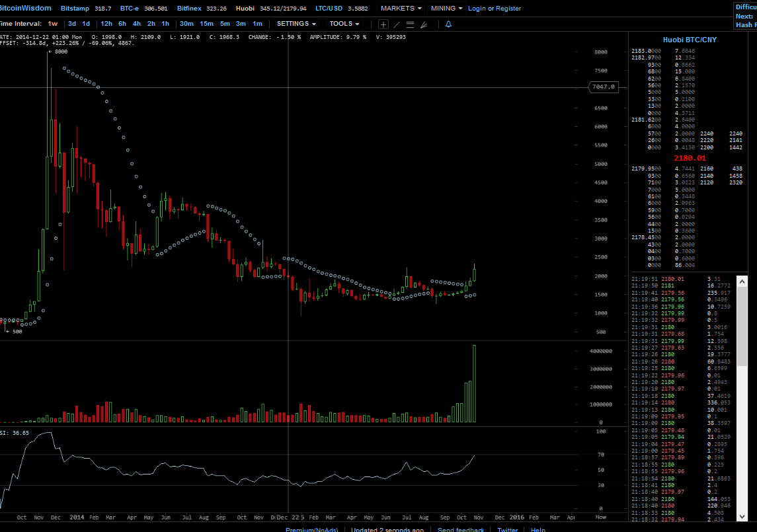Open the MINING menu
The width and height of the screenshot is (757, 532).
coord(445,8)
